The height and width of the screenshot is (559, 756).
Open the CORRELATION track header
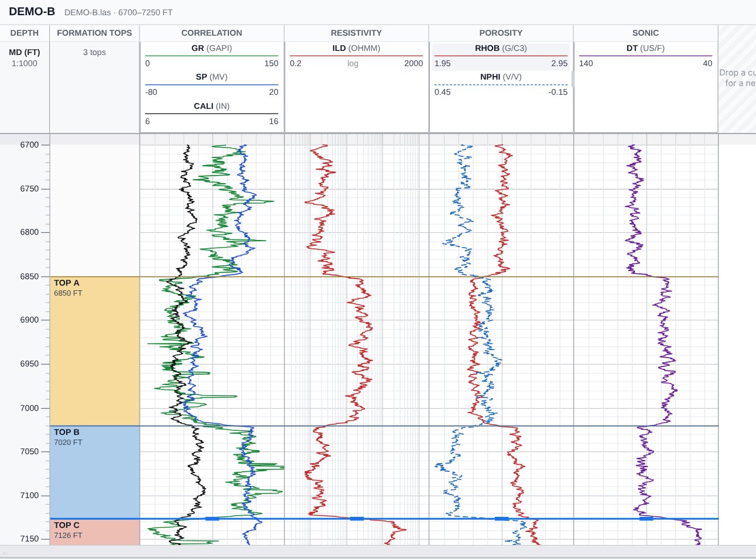point(211,33)
